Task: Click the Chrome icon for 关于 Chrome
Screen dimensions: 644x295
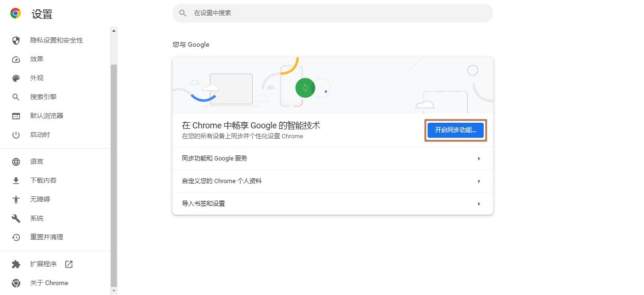Action: [x=16, y=283]
